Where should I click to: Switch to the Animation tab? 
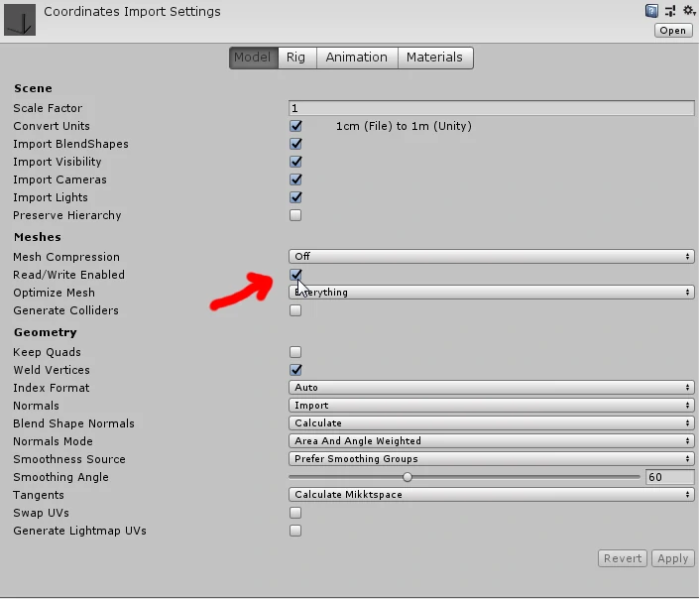pos(357,58)
